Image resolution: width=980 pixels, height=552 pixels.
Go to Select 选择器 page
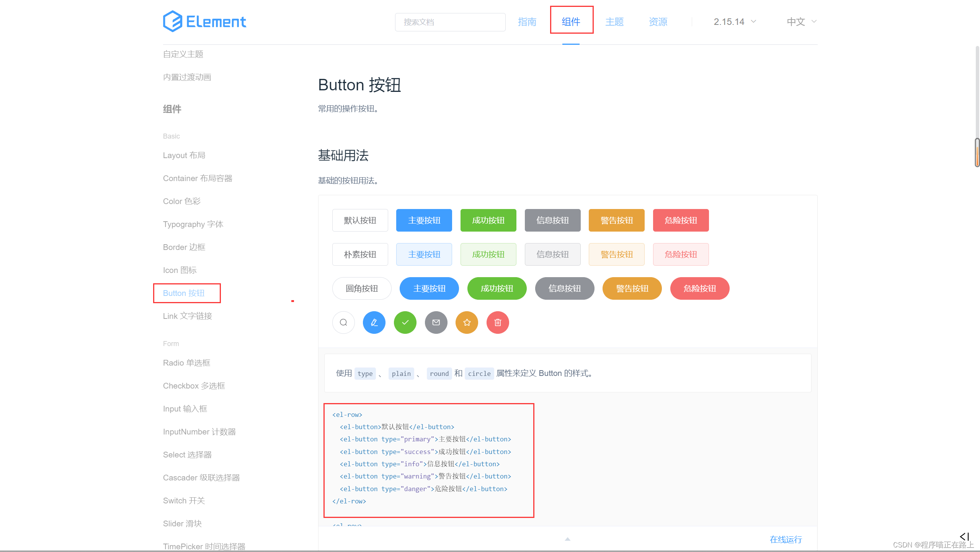tap(187, 454)
